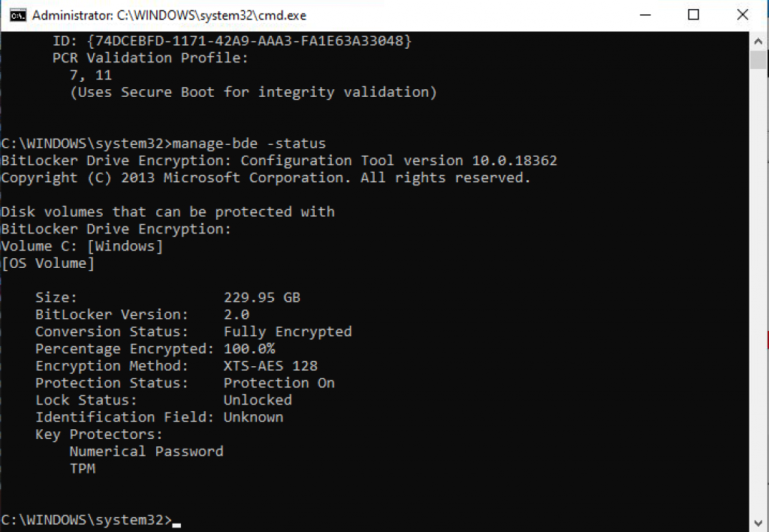
Task: Click the close window icon
Action: pos(742,14)
